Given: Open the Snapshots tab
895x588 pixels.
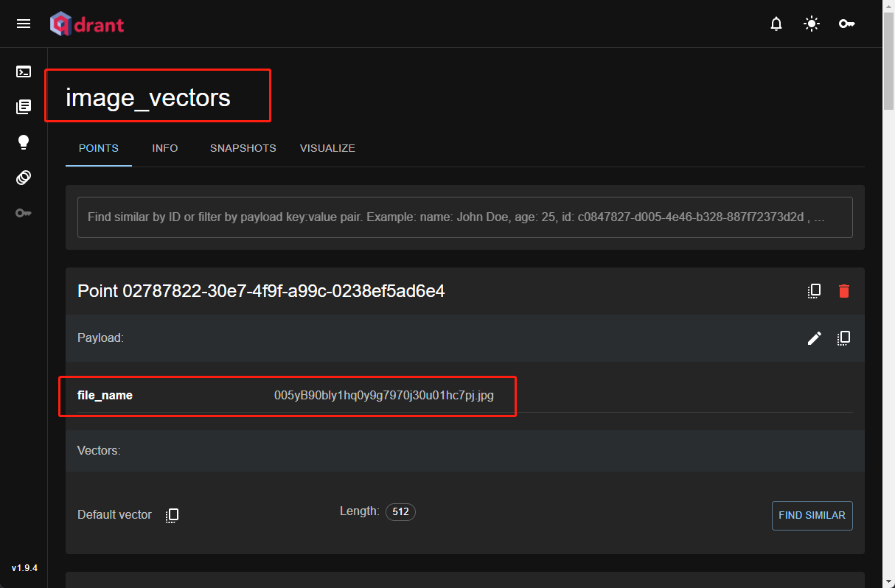Looking at the screenshot, I should click(x=243, y=148).
